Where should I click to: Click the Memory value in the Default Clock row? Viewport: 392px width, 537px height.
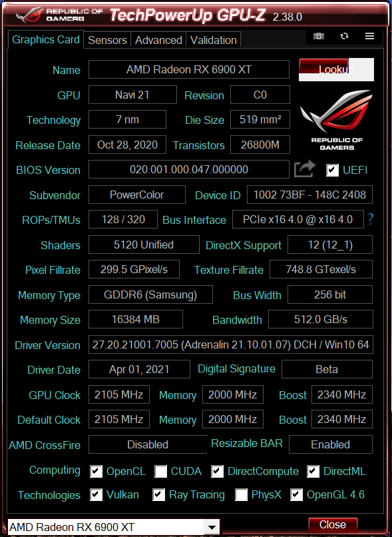click(233, 419)
